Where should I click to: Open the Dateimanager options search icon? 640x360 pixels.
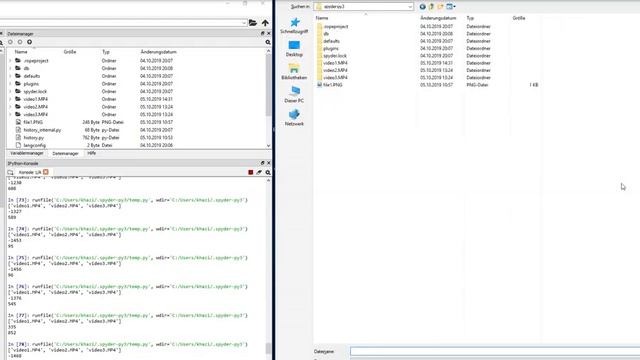[268, 42]
